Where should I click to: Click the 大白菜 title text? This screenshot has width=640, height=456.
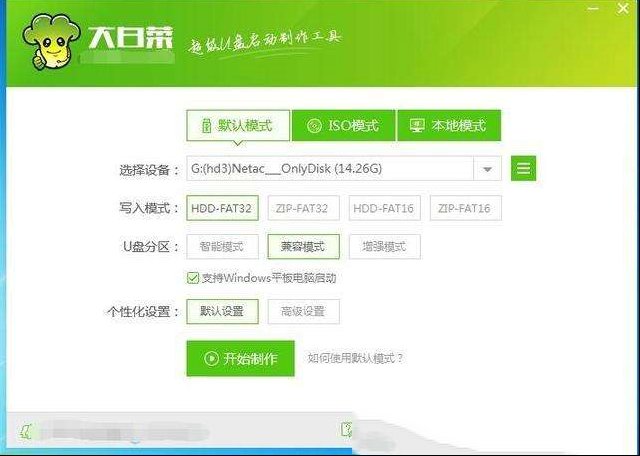click(131, 38)
